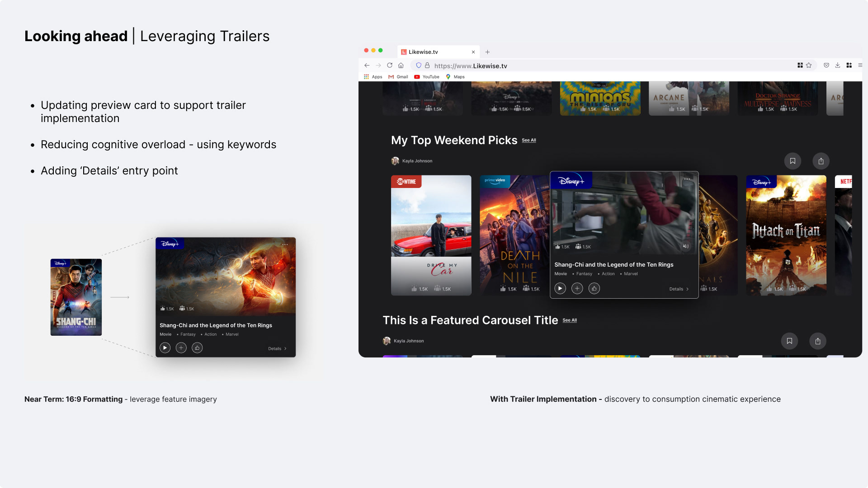
Task: Click the browser forward arrow
Action: point(378,66)
